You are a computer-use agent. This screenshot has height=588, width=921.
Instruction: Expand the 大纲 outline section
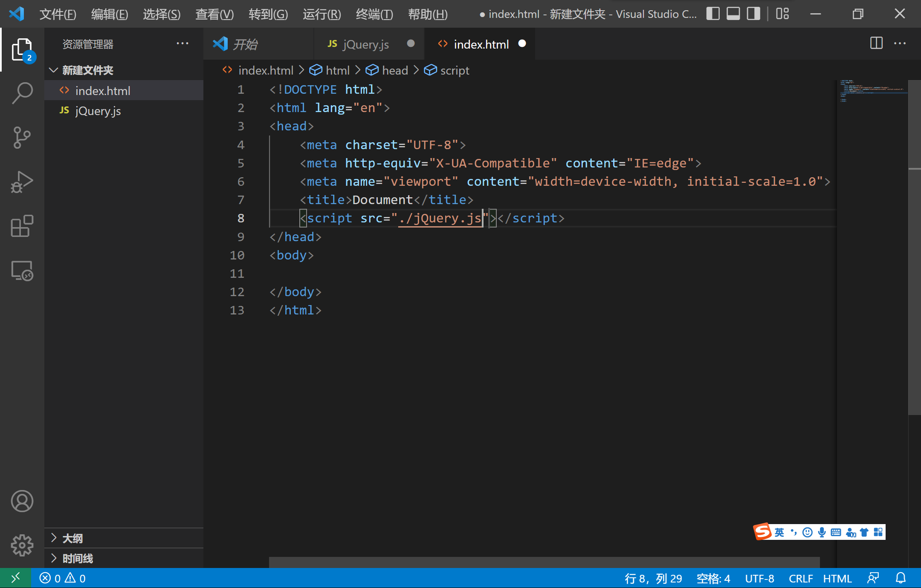pyautogui.click(x=72, y=538)
